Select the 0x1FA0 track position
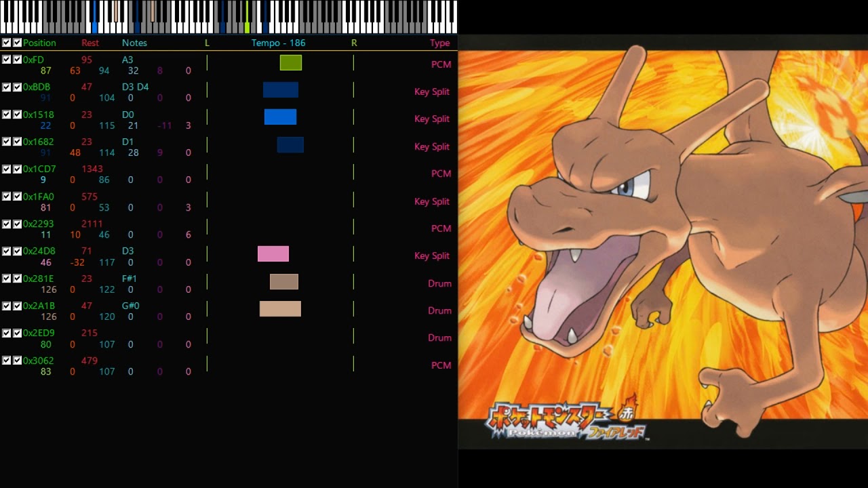This screenshot has width=868, height=488. [39, 197]
